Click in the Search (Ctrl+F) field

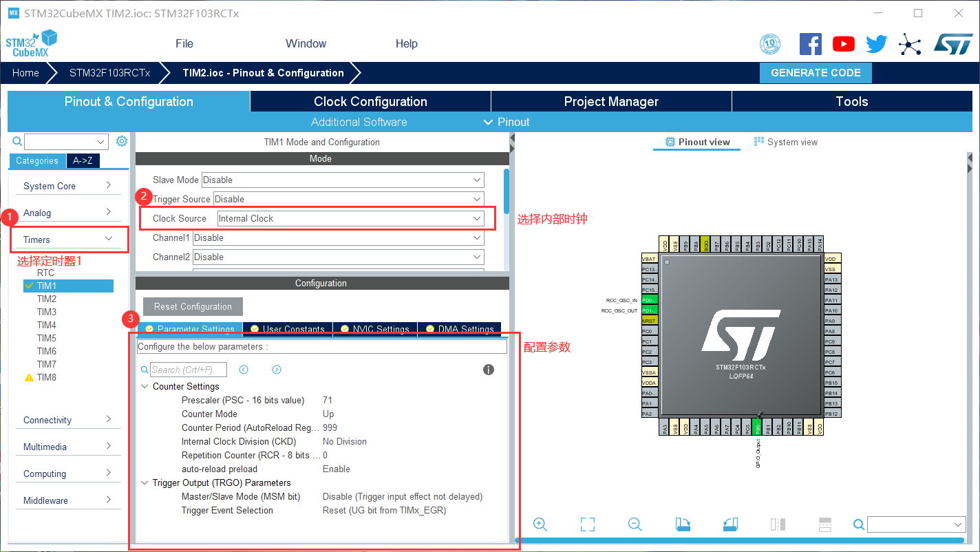coord(188,370)
